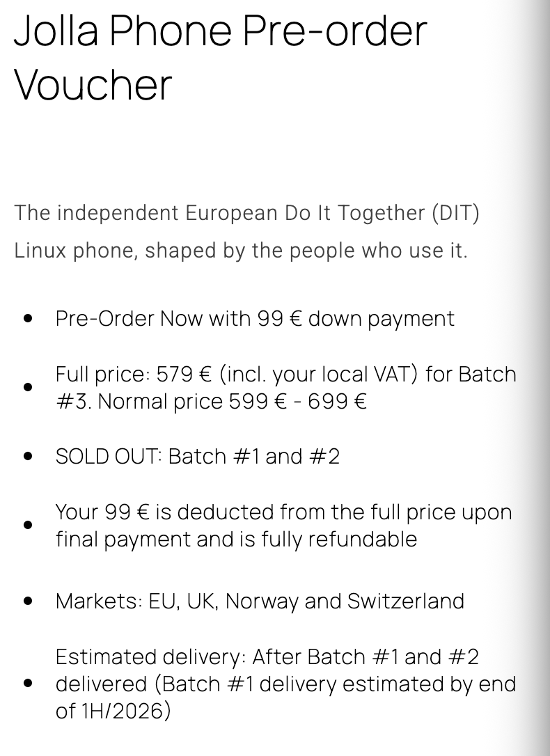The image size is (550, 756).
Task: Click the Estimated delivery first line
Action: (267, 656)
